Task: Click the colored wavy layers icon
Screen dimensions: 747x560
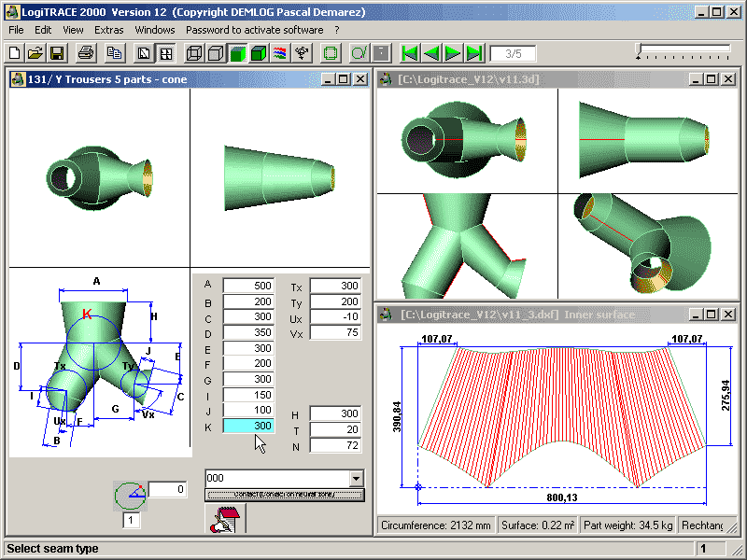Action: pyautogui.click(x=280, y=53)
